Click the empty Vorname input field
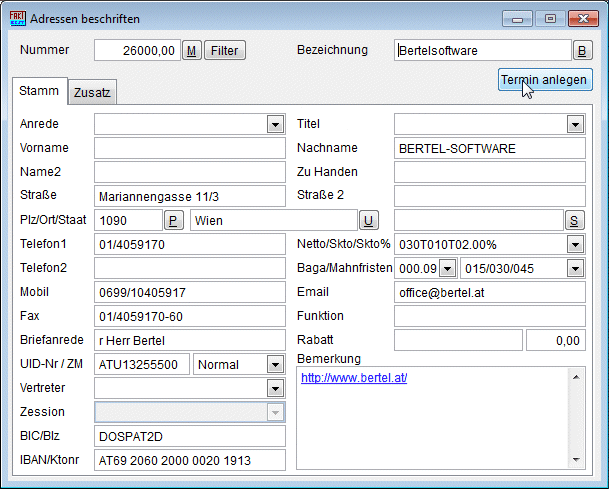The width and height of the screenshot is (609, 489). pyautogui.click(x=190, y=148)
